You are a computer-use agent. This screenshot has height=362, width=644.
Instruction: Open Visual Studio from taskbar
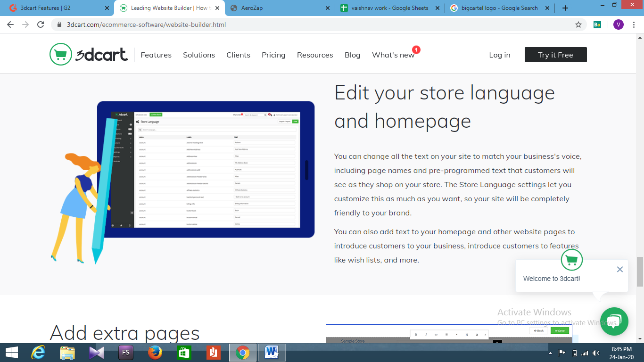(97, 353)
